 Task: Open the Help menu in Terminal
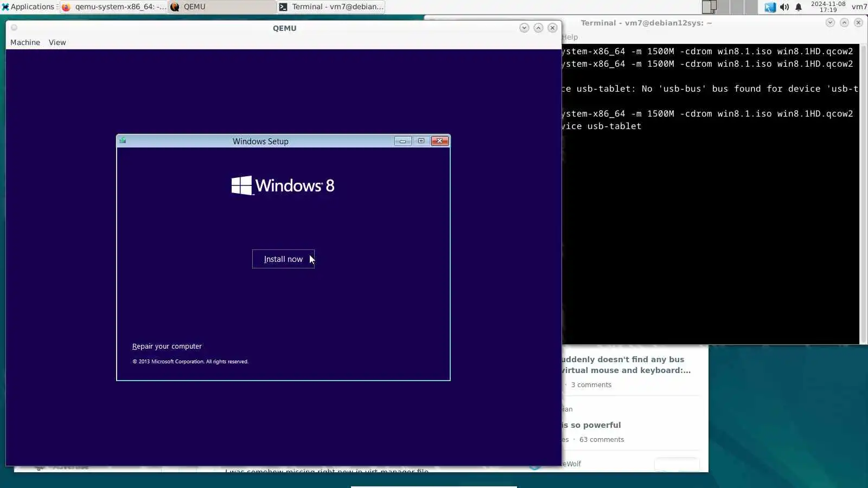coord(570,37)
